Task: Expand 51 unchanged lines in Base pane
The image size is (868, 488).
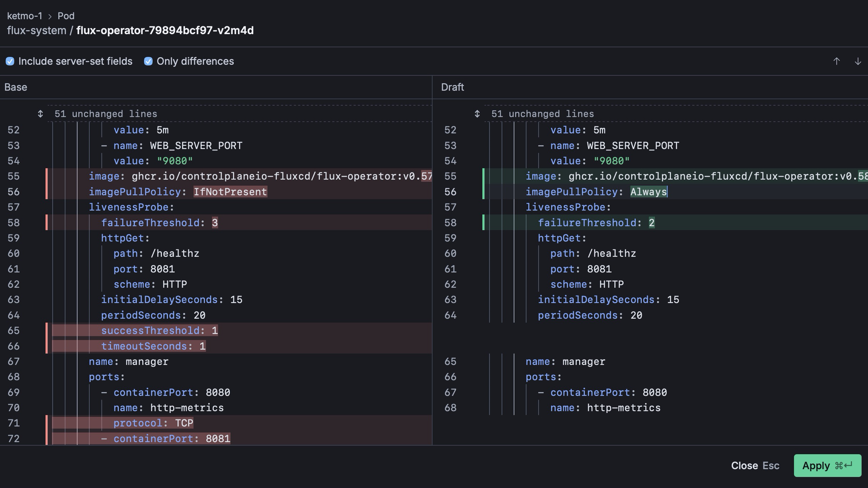Action: (40, 114)
